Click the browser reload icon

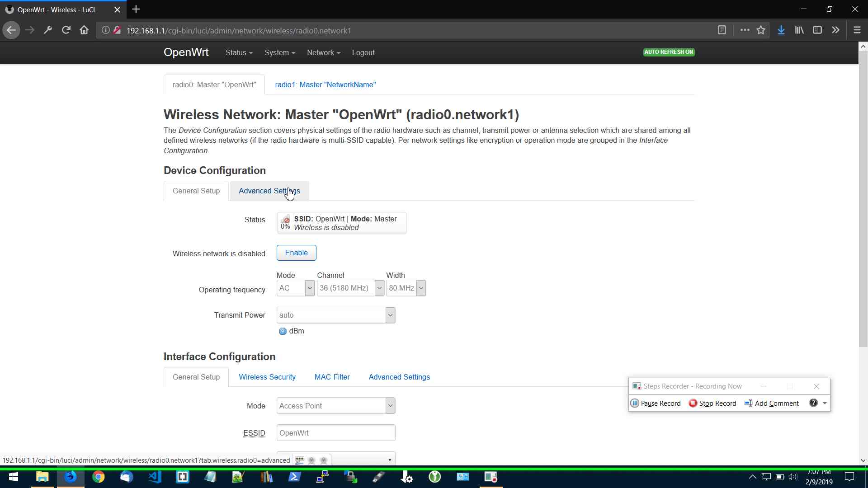(x=66, y=30)
